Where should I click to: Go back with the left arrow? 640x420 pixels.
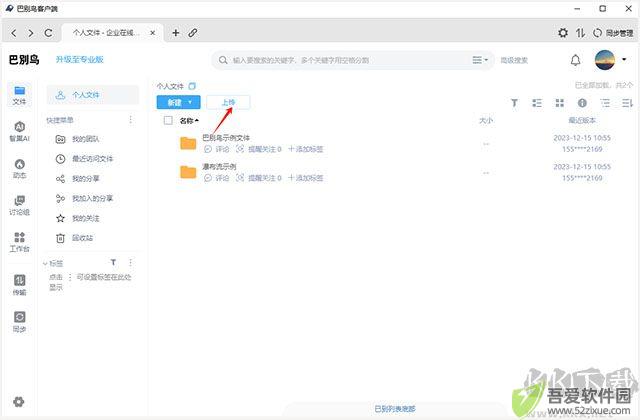click(x=14, y=33)
